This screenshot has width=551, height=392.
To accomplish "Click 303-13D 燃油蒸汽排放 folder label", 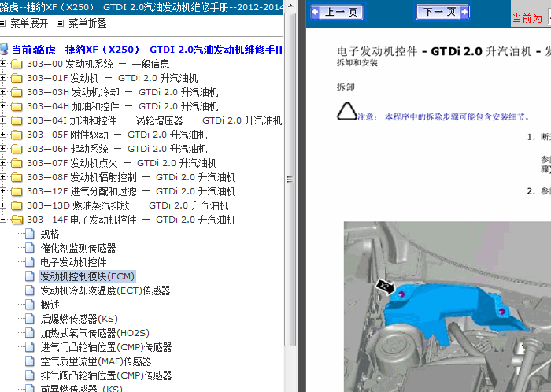I will (128, 205).
